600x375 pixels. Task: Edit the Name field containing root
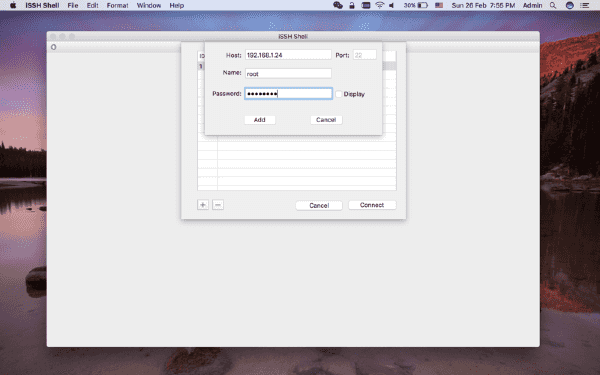coord(288,73)
